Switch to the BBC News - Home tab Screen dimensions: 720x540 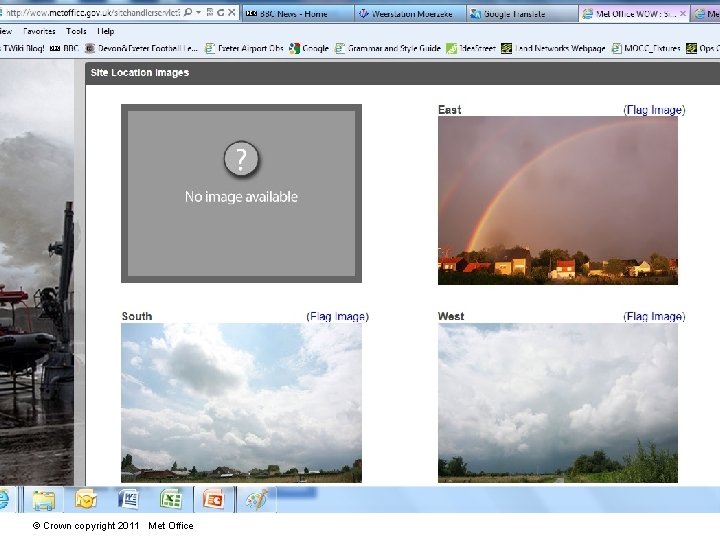[x=296, y=14]
